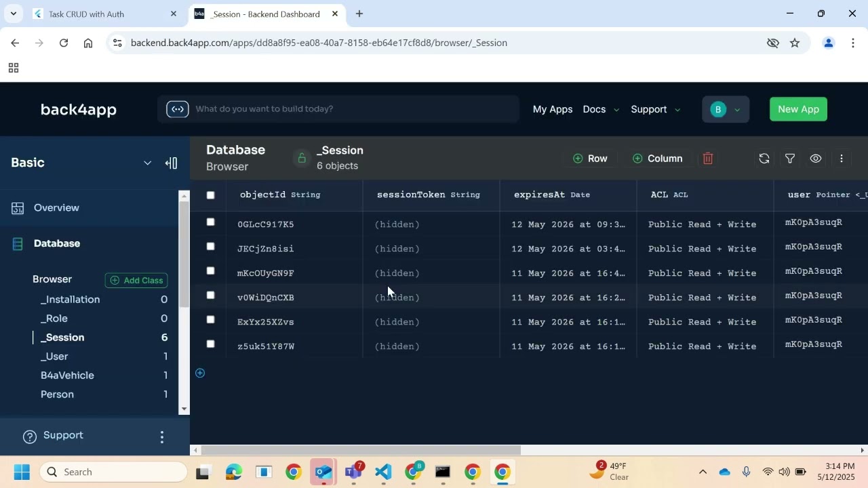Click the browser address bar URL
This screenshot has height=488, width=868.
(x=319, y=43)
